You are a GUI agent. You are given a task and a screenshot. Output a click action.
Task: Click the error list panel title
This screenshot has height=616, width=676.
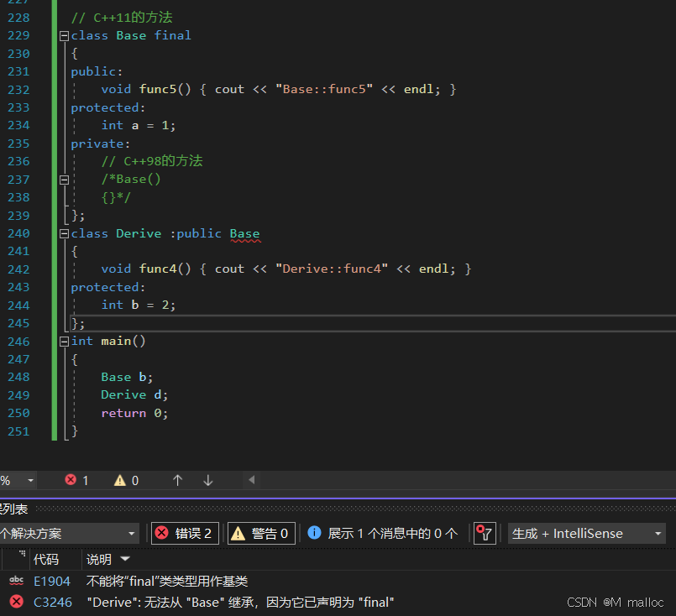coord(13,509)
